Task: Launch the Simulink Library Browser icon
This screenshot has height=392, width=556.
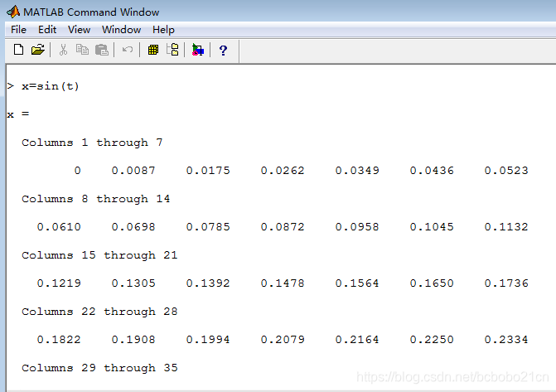Action: click(198, 50)
